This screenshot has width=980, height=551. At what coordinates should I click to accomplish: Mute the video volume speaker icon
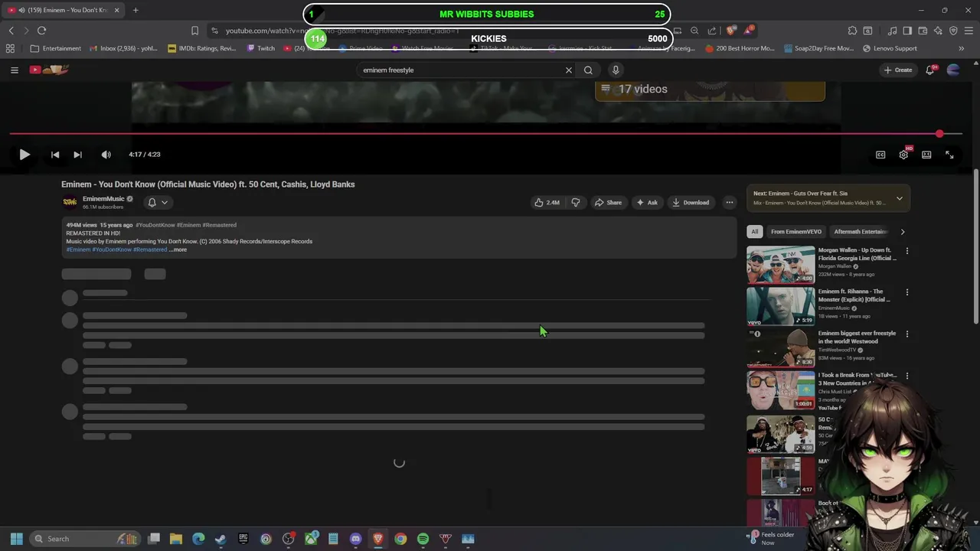(x=106, y=155)
